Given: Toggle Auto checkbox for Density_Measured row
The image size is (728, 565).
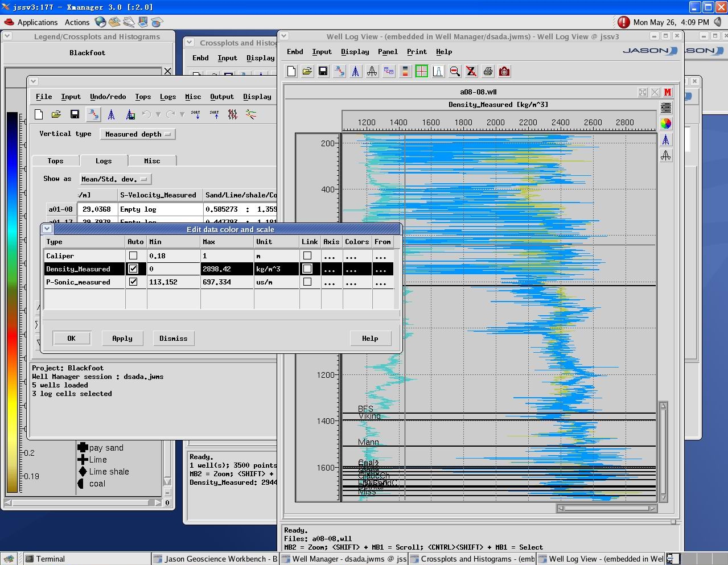Looking at the screenshot, I should point(133,269).
